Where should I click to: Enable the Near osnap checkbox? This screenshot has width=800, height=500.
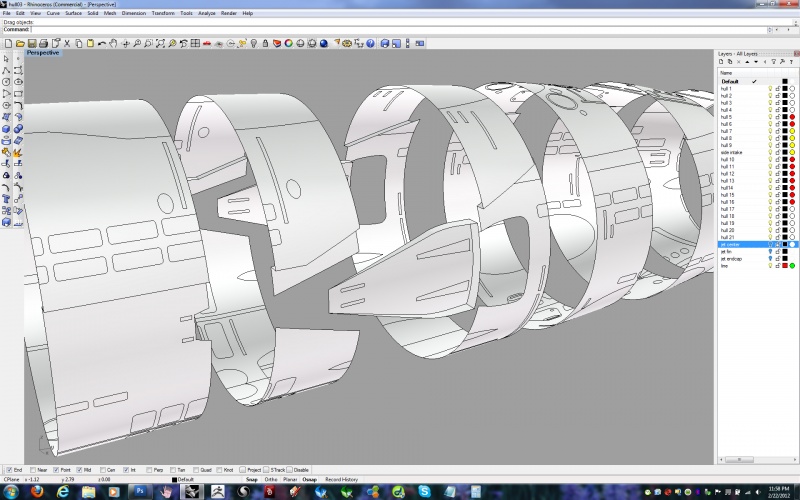(33, 470)
